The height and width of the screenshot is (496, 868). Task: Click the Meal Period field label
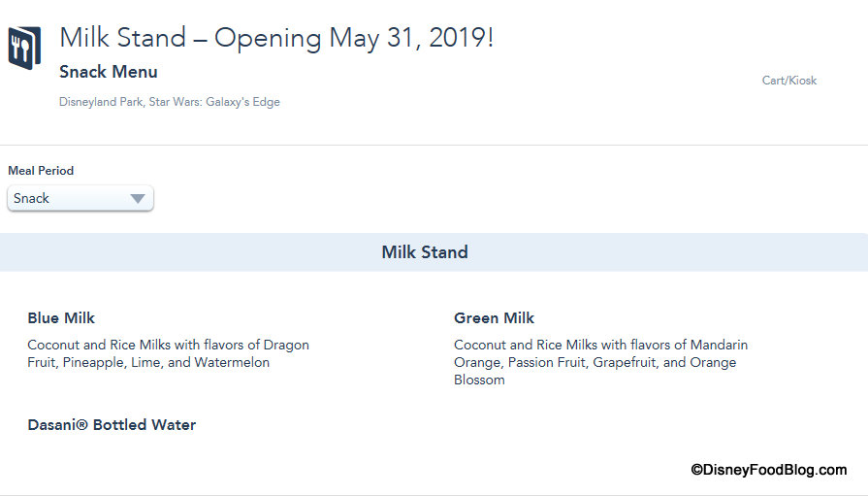click(x=41, y=171)
